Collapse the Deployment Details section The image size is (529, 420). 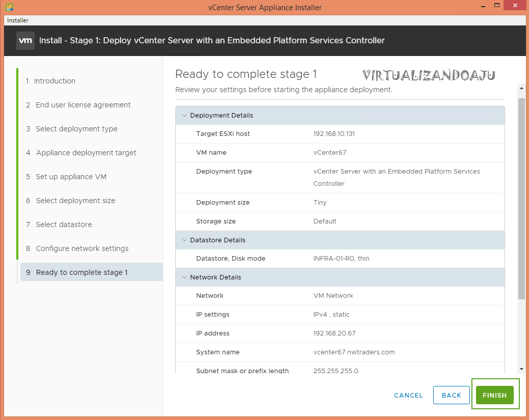coord(184,116)
